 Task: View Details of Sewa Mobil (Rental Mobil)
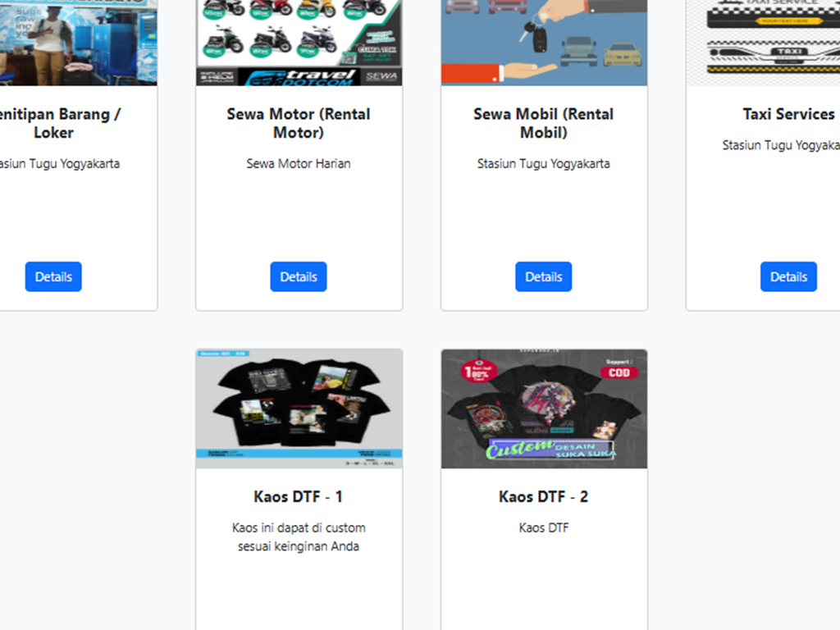coord(544,276)
